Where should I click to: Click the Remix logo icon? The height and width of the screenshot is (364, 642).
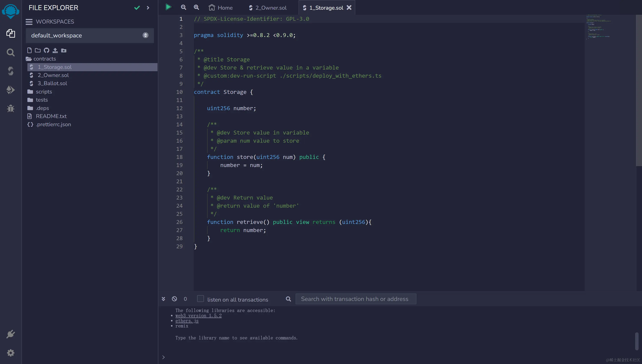(10, 11)
